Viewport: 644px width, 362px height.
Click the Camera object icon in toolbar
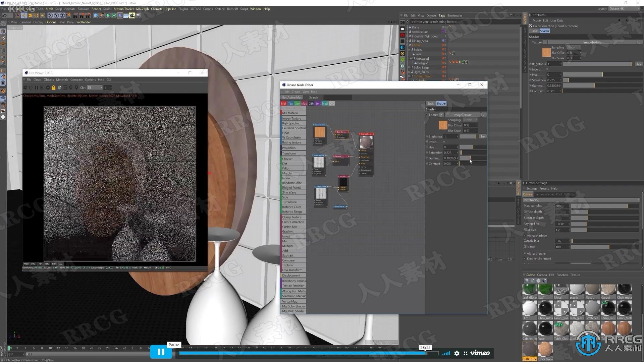[132, 15]
